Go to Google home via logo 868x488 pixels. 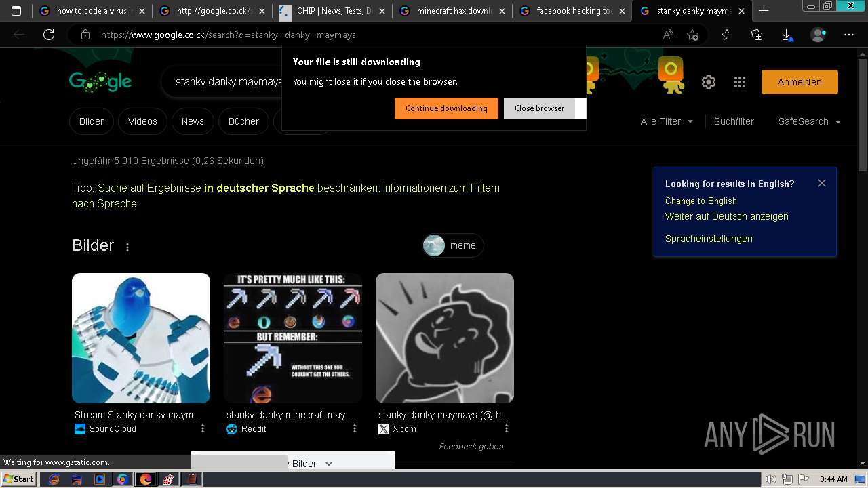[100, 81]
